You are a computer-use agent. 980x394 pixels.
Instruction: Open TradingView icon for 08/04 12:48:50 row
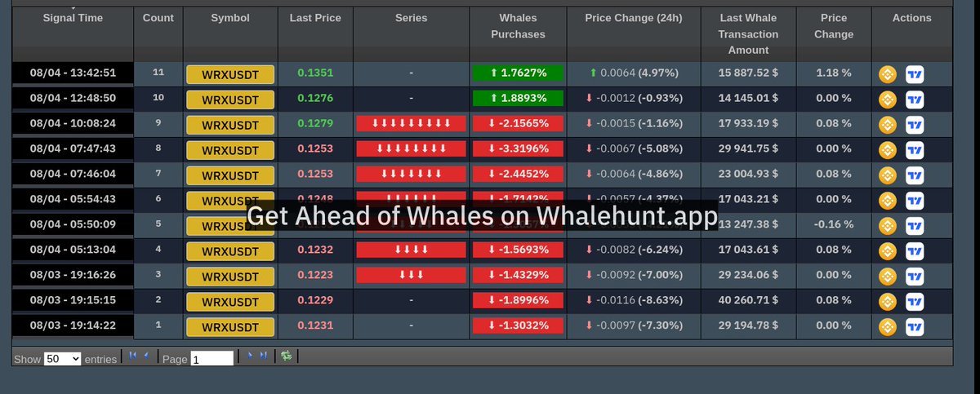[915, 100]
